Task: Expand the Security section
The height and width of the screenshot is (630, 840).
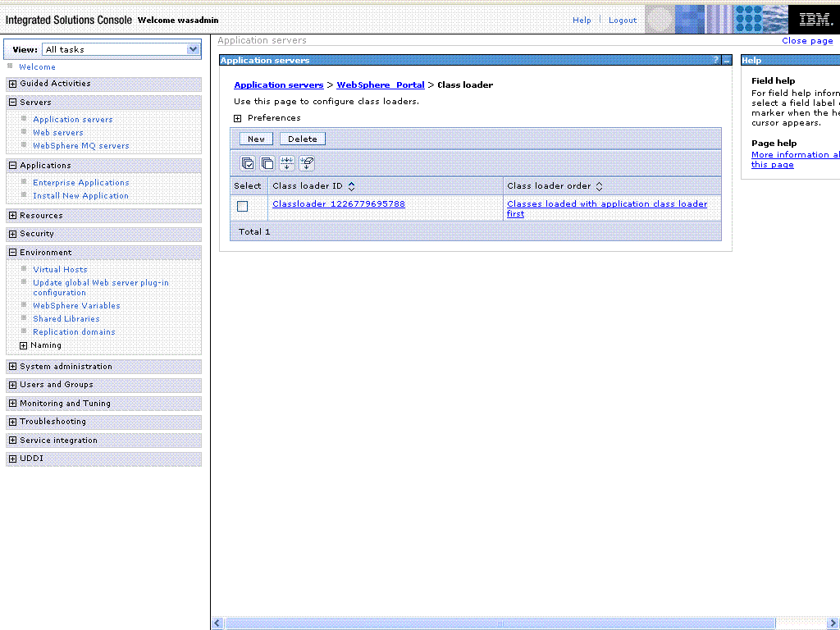Action: tap(13, 234)
